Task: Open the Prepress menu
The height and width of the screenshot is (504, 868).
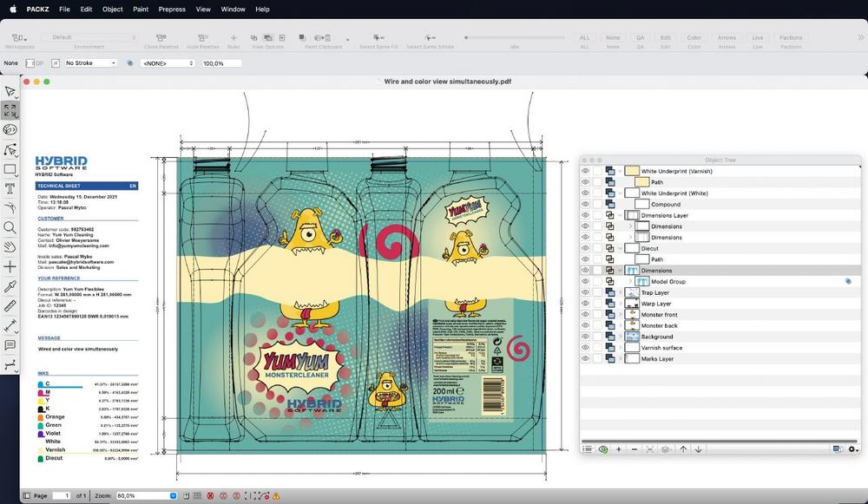Action: click(x=172, y=9)
